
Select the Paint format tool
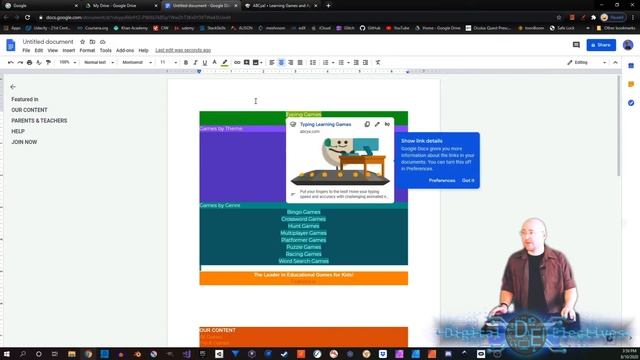click(48, 62)
